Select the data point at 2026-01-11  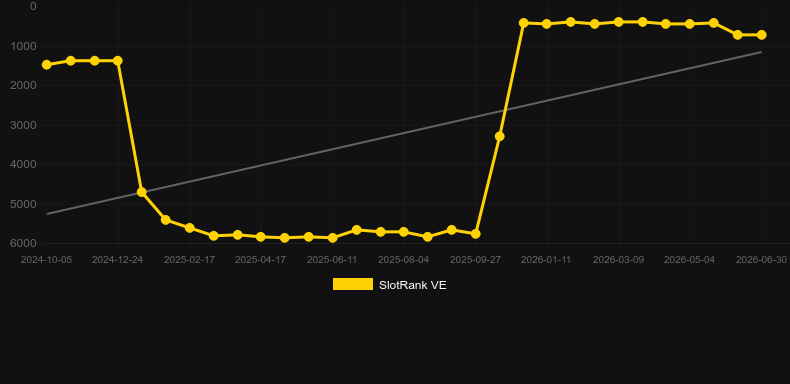[547, 24]
